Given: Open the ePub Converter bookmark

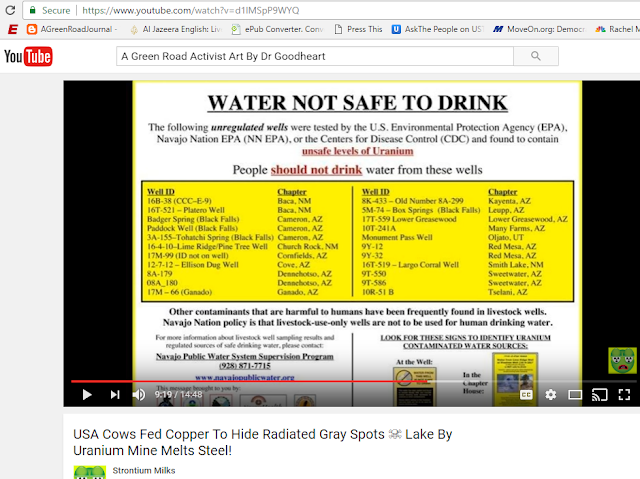Looking at the screenshot, I should point(278,29).
